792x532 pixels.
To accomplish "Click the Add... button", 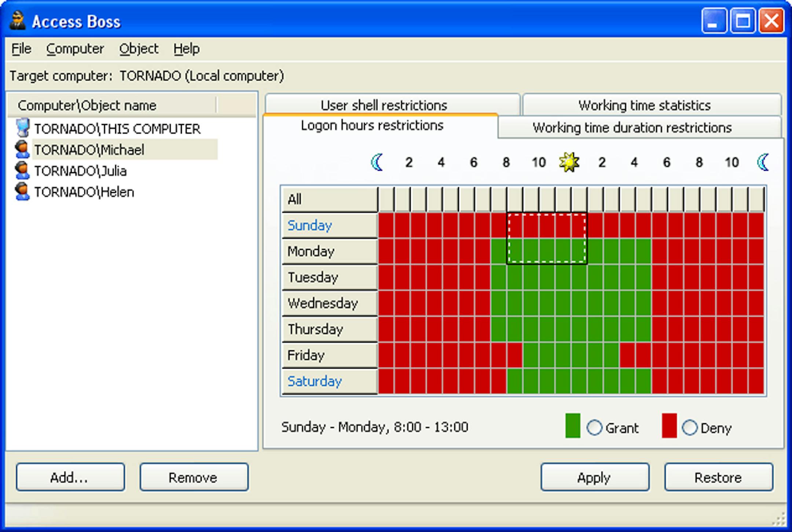I will [70, 477].
